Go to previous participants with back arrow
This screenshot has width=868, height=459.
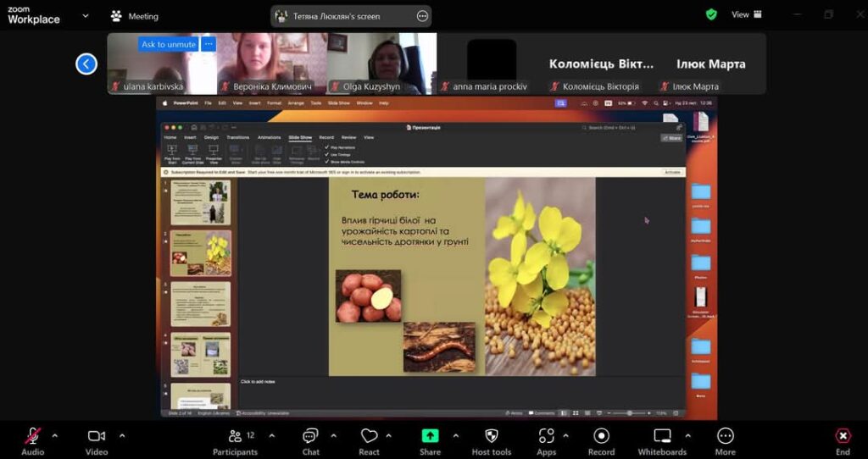[x=86, y=64]
